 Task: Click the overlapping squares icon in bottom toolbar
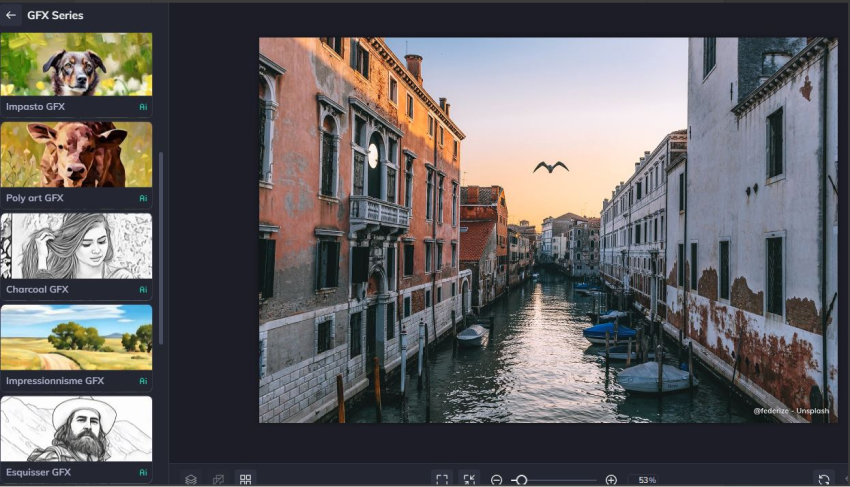click(x=218, y=479)
